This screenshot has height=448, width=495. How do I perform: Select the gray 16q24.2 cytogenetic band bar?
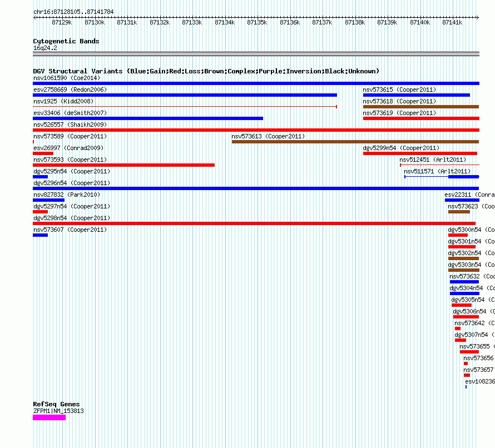point(256,54)
